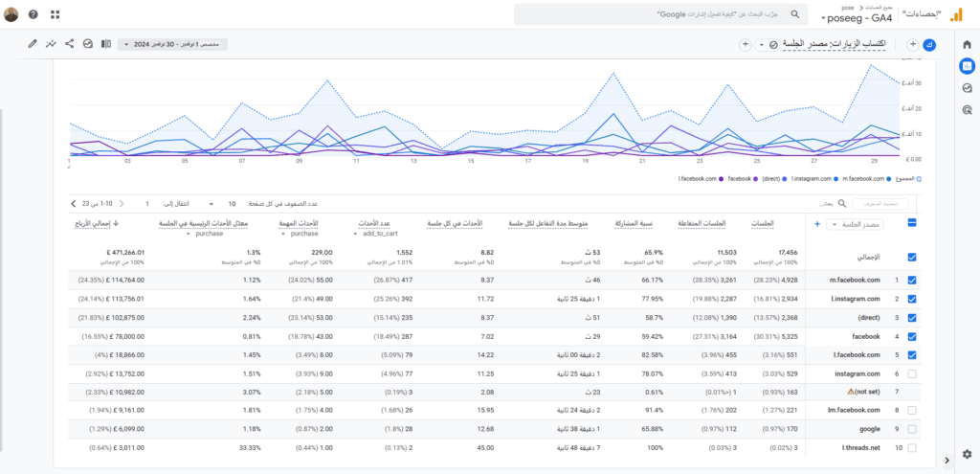Click report title اكتساب الزيارات: مصدر الجلسة
Image resolution: width=980 pixels, height=474 pixels.
click(835, 44)
